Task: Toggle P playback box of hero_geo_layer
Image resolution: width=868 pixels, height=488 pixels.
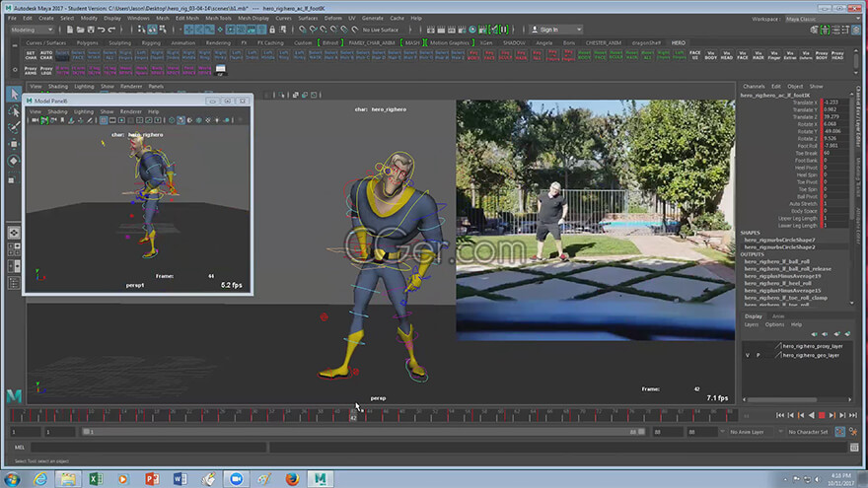Action: [x=759, y=355]
